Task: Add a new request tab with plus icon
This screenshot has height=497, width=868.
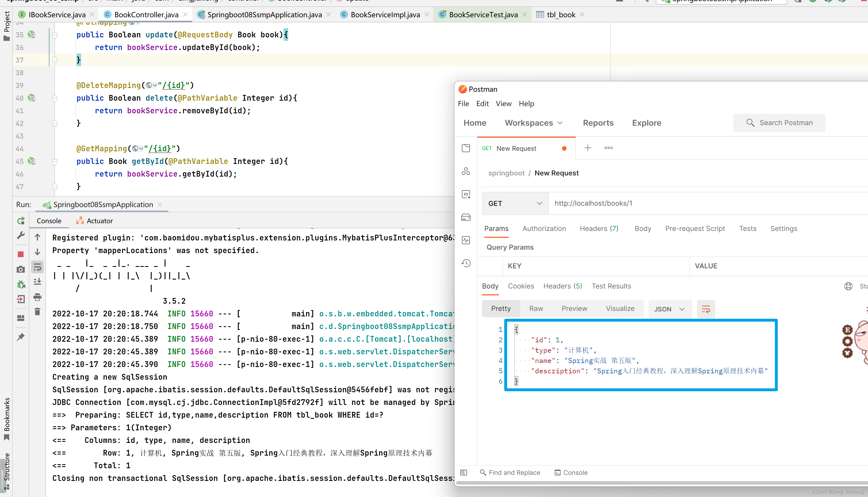Action: click(588, 148)
